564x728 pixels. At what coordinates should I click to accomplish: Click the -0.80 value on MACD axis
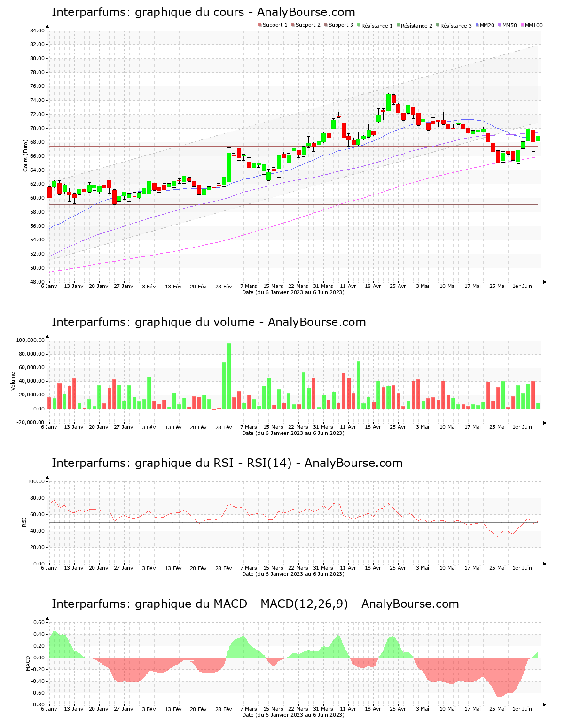(x=38, y=705)
